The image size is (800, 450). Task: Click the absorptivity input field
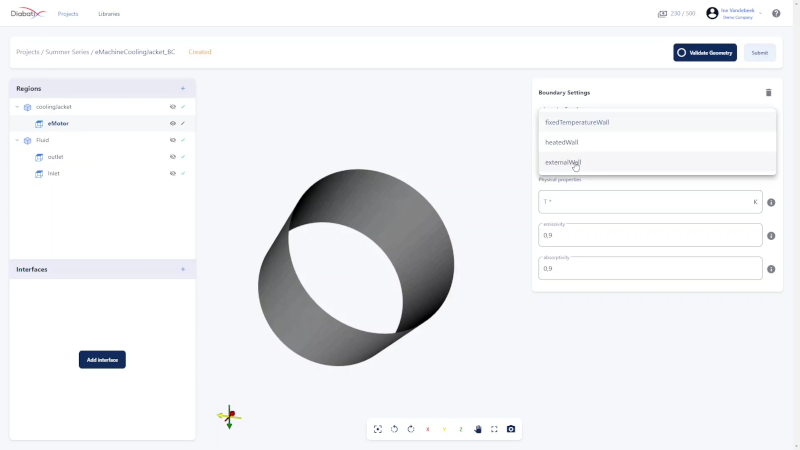tap(650, 268)
